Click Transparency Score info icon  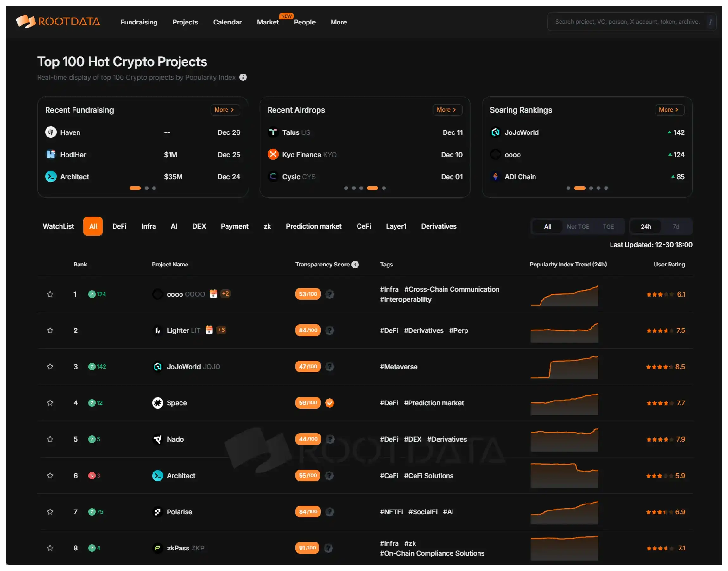coord(355,265)
